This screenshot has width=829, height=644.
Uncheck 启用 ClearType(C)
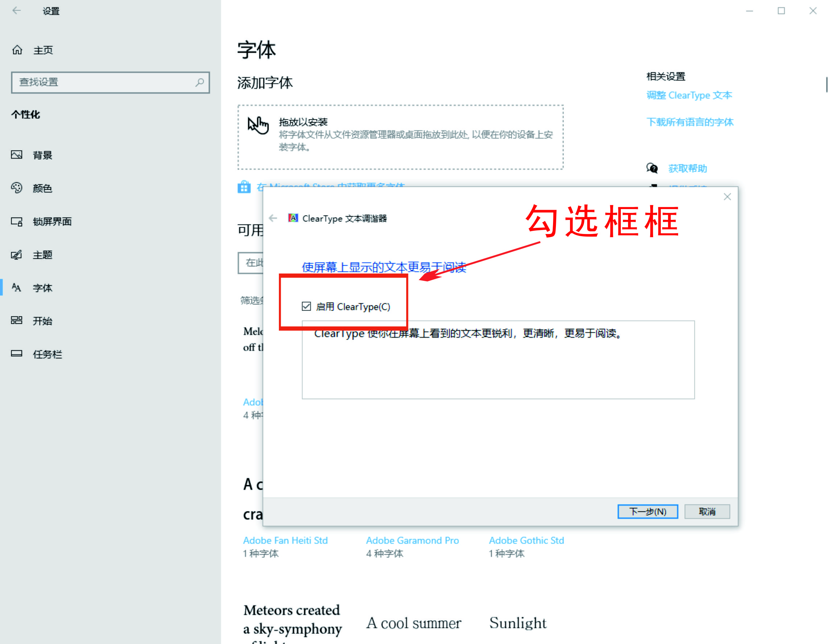(x=306, y=307)
